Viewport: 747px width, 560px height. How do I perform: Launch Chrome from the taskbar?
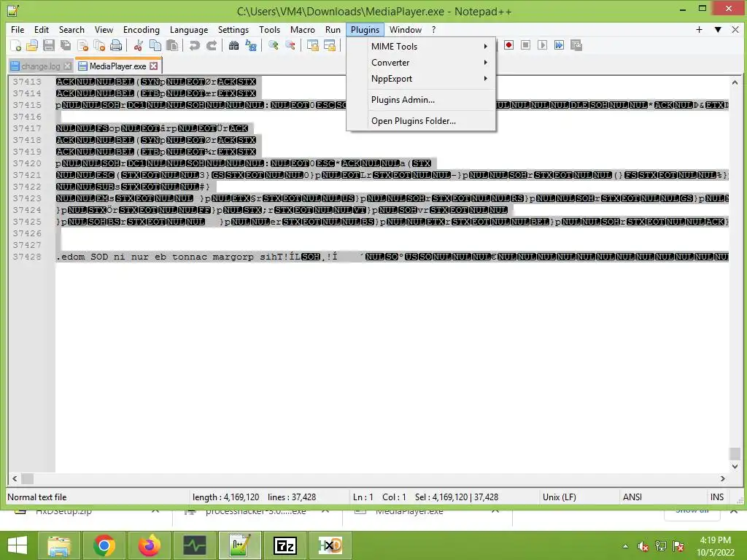104,545
